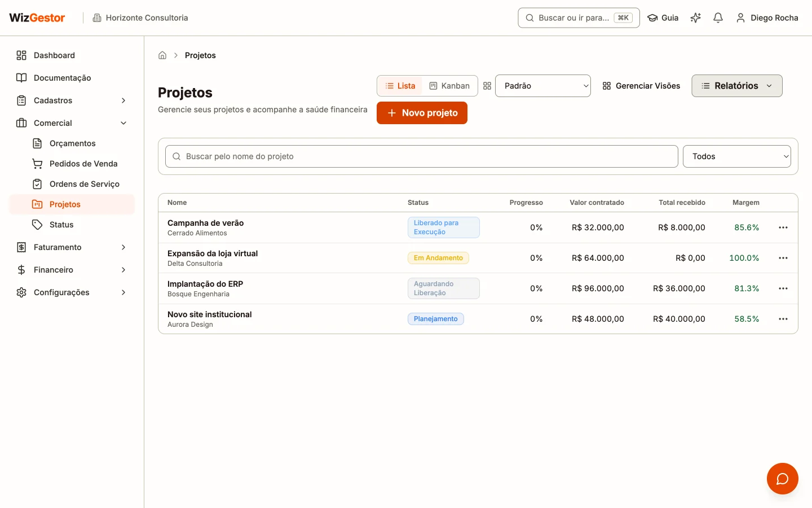Viewport: 812px width, 508px height.
Task: Click the Em Andamento status badge
Action: click(438, 258)
